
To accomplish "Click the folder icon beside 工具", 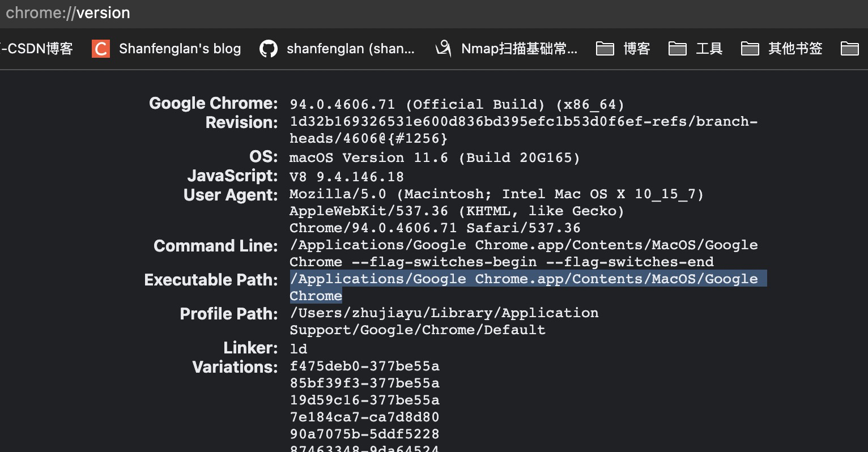I will tap(678, 49).
